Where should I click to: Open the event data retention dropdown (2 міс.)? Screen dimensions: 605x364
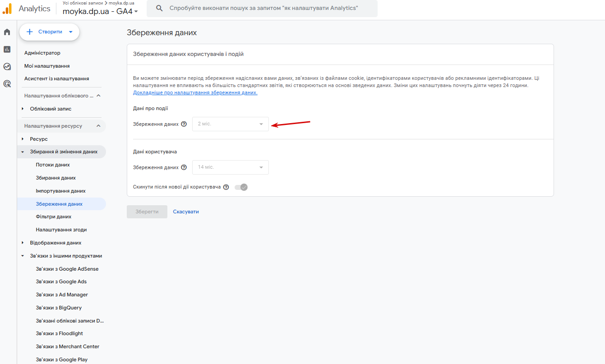coord(231,124)
